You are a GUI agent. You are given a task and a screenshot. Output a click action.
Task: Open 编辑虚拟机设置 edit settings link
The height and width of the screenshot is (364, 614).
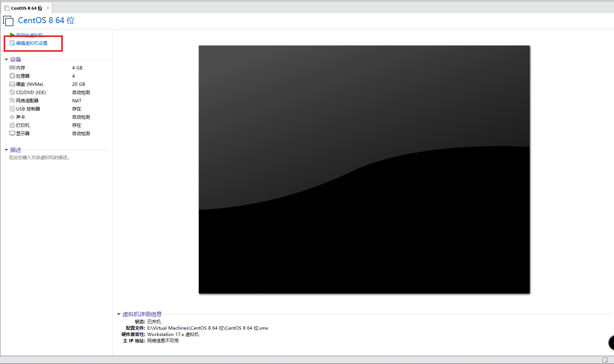click(x=32, y=43)
